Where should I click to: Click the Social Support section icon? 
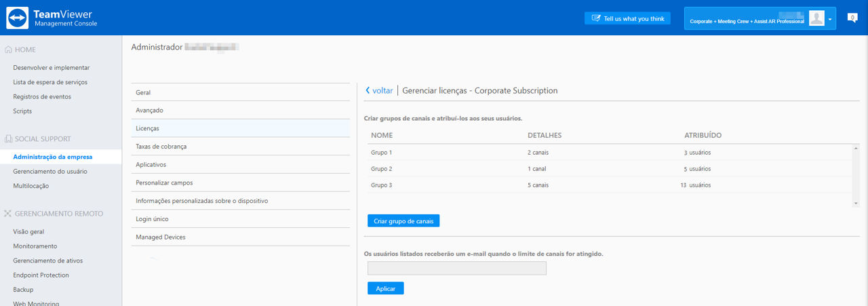(x=8, y=138)
